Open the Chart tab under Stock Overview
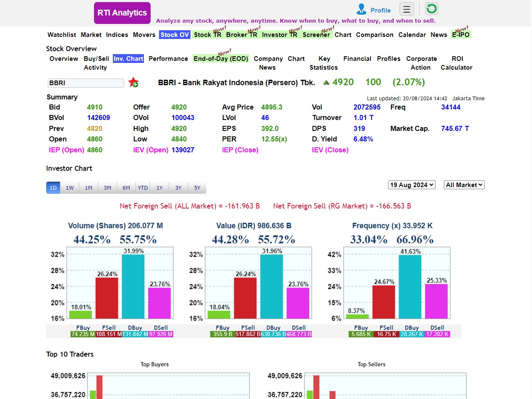532x399 pixels. (296, 59)
